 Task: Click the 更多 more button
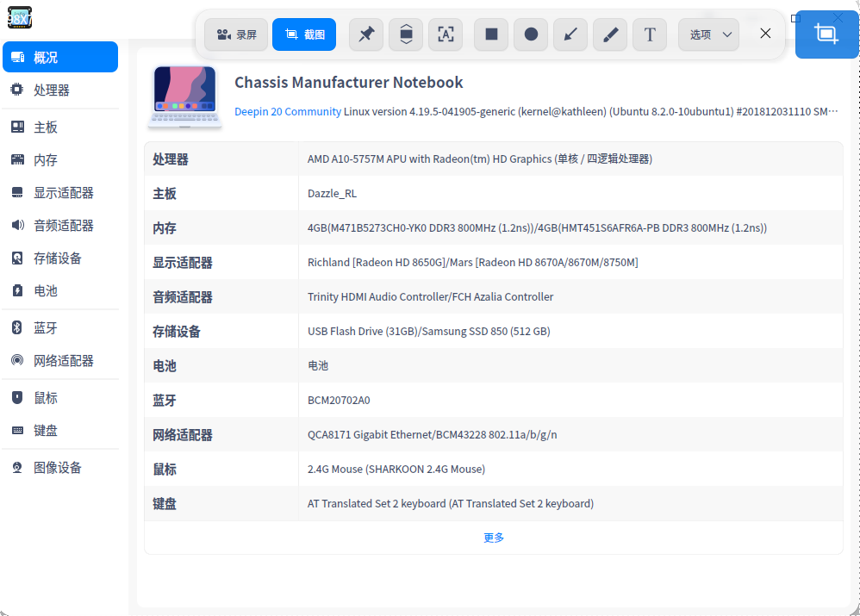click(493, 537)
